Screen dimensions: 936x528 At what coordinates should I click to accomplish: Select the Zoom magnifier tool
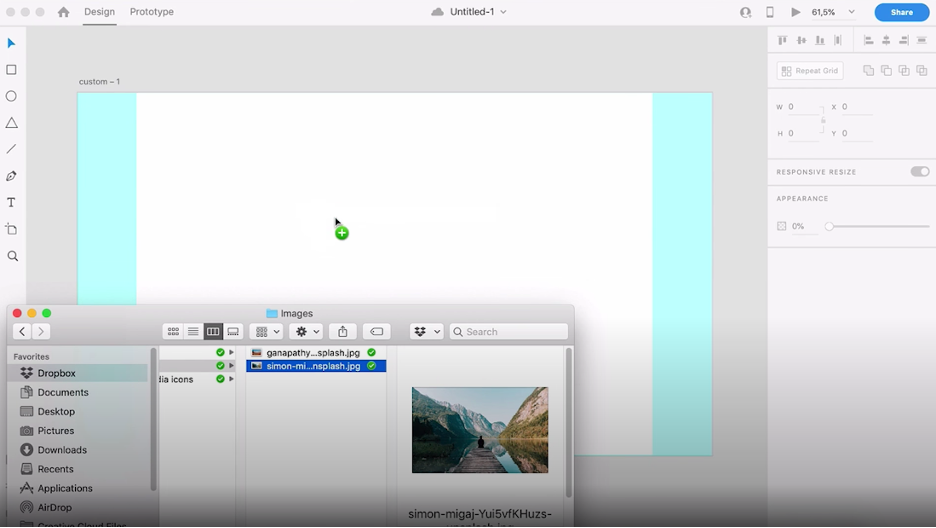tap(13, 256)
